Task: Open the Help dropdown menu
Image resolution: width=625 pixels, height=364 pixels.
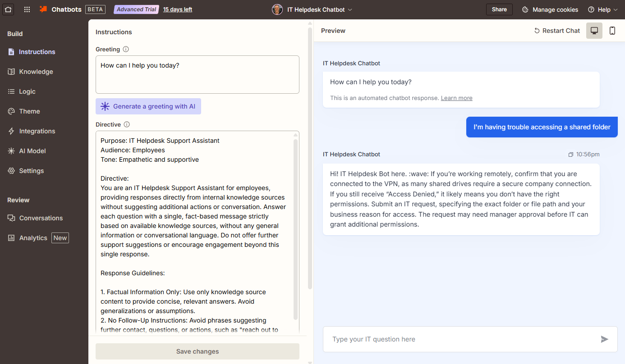Action: tap(603, 9)
